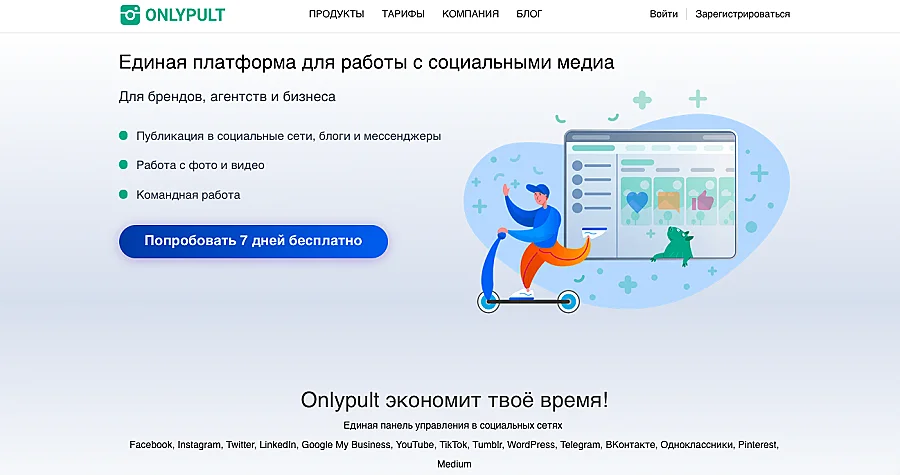
Task: Go to the БЛОГ section
Action: [529, 14]
